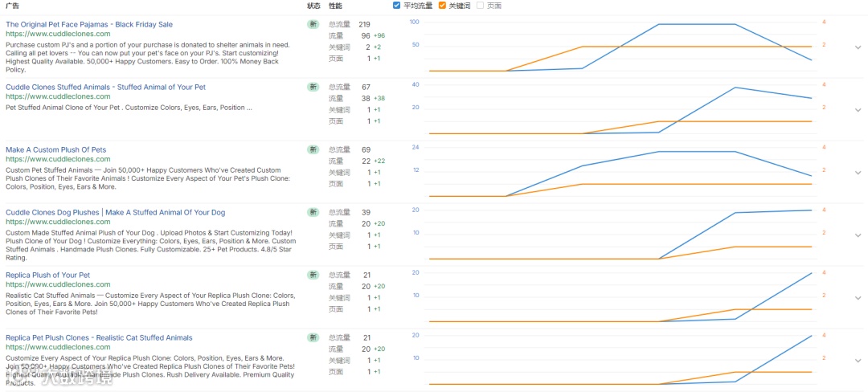868x392 pixels.
Task: Click the 新 badge on Replica Plush of Your Pet row
Action: coord(313,275)
